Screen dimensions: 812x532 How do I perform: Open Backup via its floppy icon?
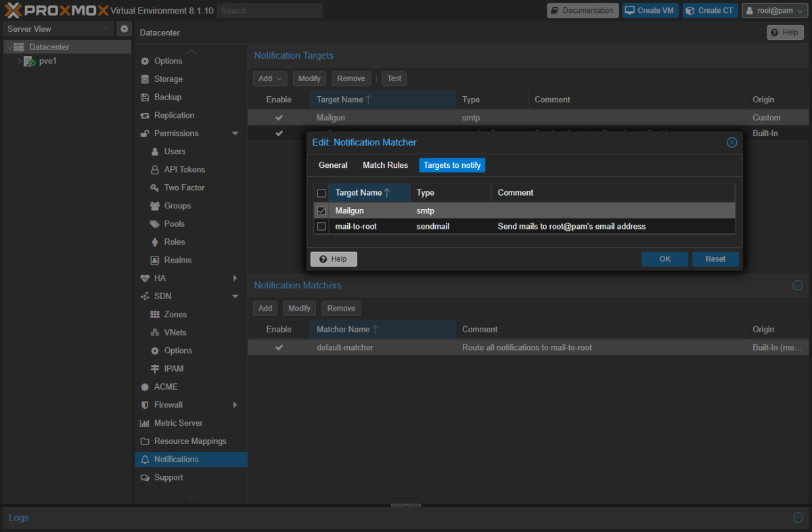coord(145,97)
